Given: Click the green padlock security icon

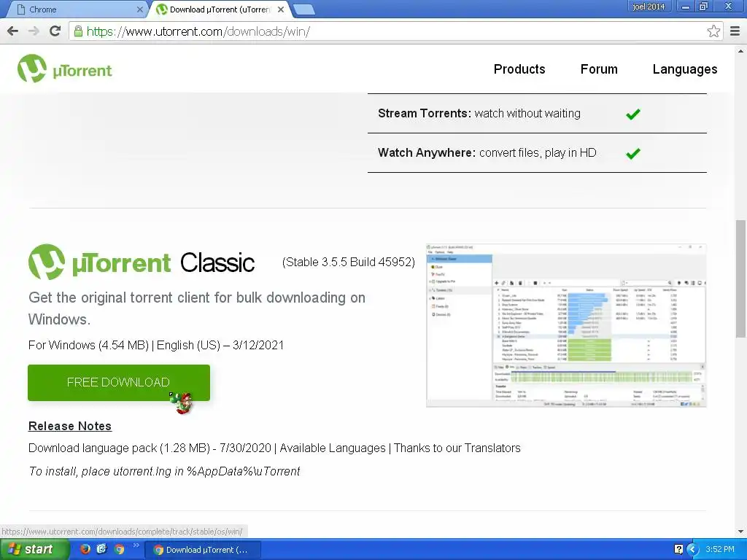Looking at the screenshot, I should pos(77,31).
